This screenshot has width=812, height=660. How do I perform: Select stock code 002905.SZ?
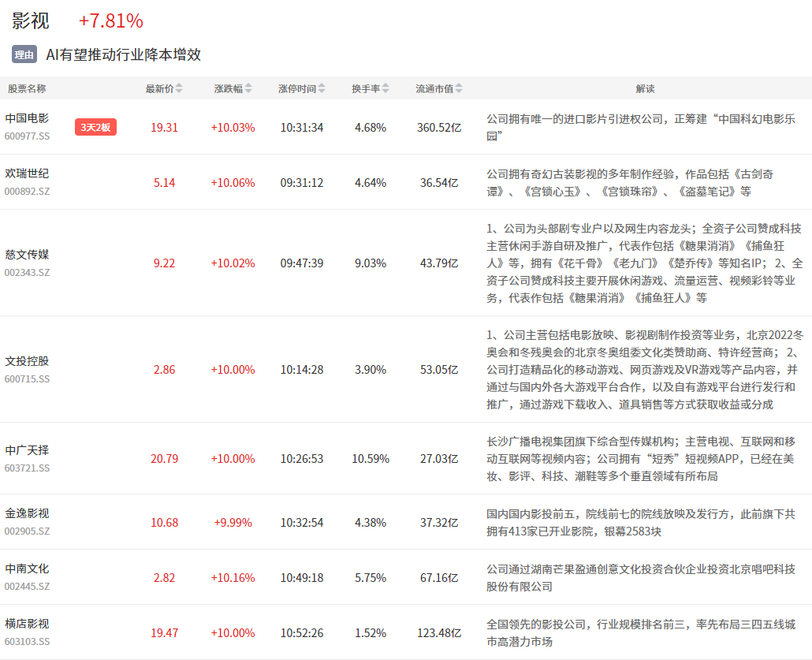pos(27,531)
